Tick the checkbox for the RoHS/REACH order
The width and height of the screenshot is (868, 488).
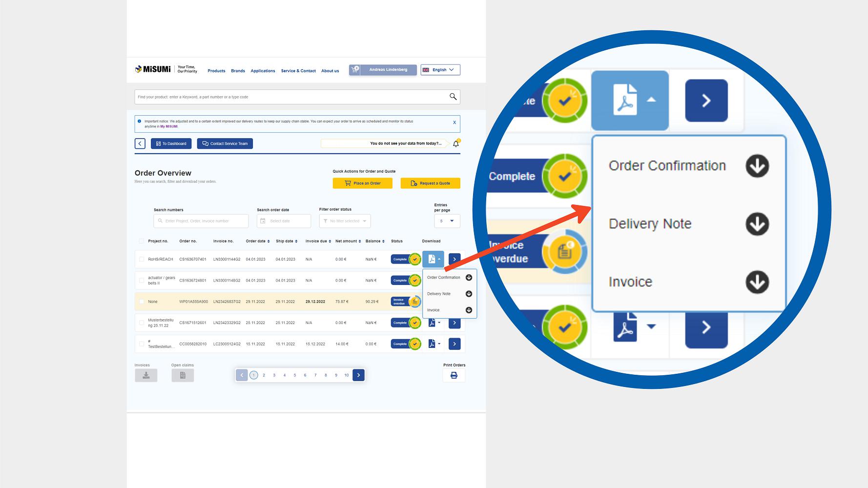coord(142,259)
